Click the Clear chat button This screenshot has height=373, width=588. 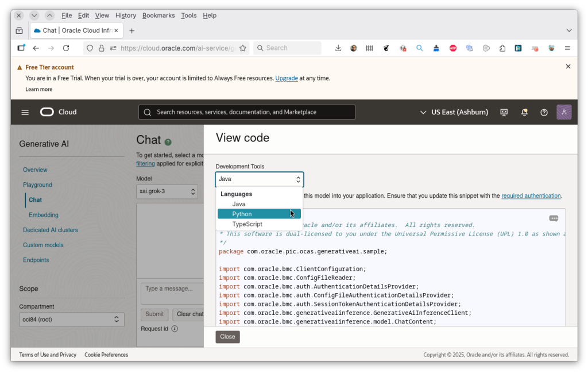(188, 314)
